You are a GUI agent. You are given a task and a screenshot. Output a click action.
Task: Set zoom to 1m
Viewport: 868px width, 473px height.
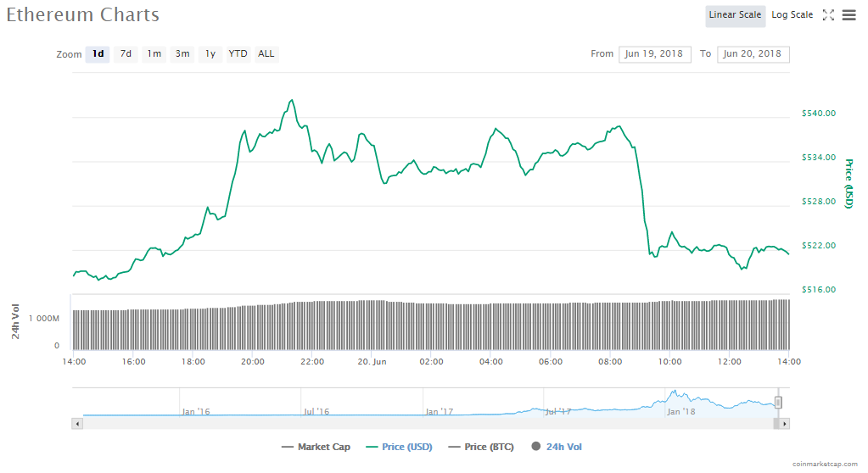[154, 54]
